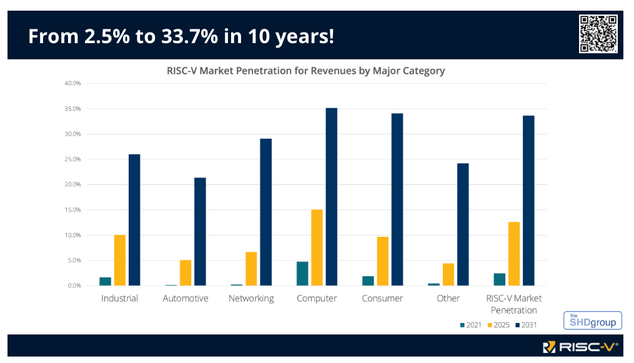Click the Computer category label
This screenshot has height=363, width=634.
tap(317, 299)
